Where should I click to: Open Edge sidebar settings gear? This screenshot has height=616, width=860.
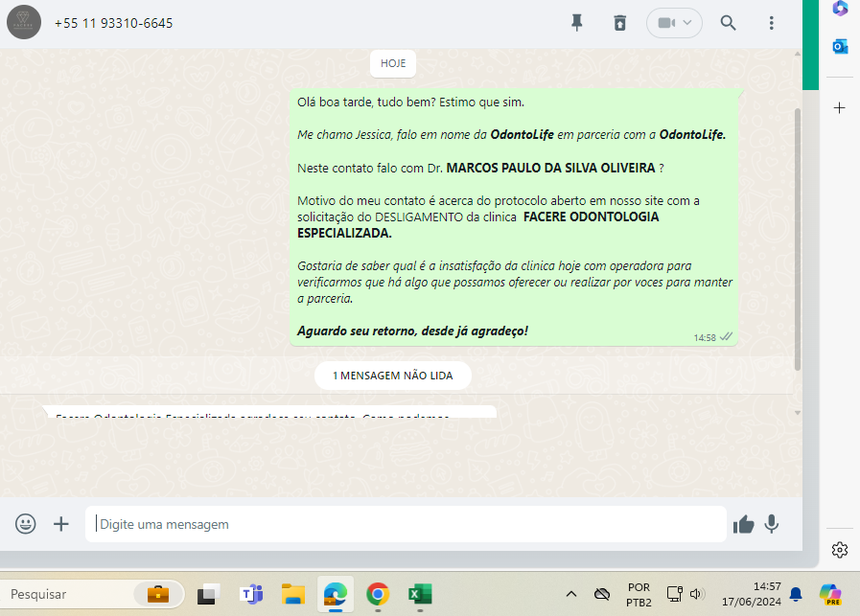point(840,550)
